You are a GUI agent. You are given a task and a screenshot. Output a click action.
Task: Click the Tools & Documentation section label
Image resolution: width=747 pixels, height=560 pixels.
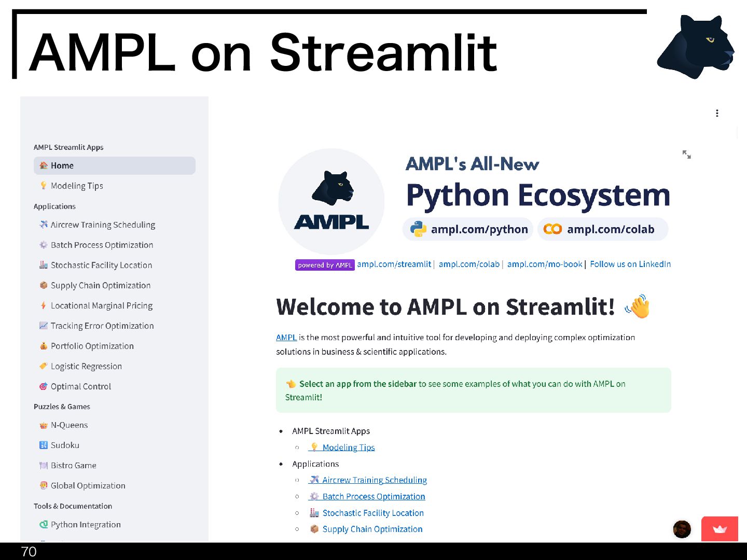coord(73,506)
